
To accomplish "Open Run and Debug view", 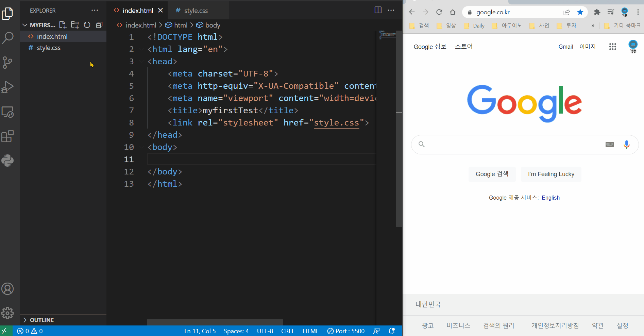I will click(x=7, y=87).
